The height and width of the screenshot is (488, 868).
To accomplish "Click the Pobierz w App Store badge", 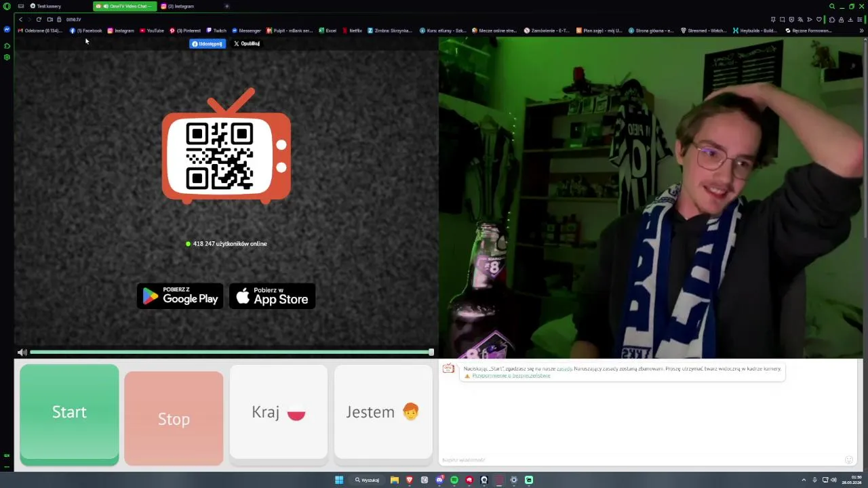I will pyautogui.click(x=273, y=296).
